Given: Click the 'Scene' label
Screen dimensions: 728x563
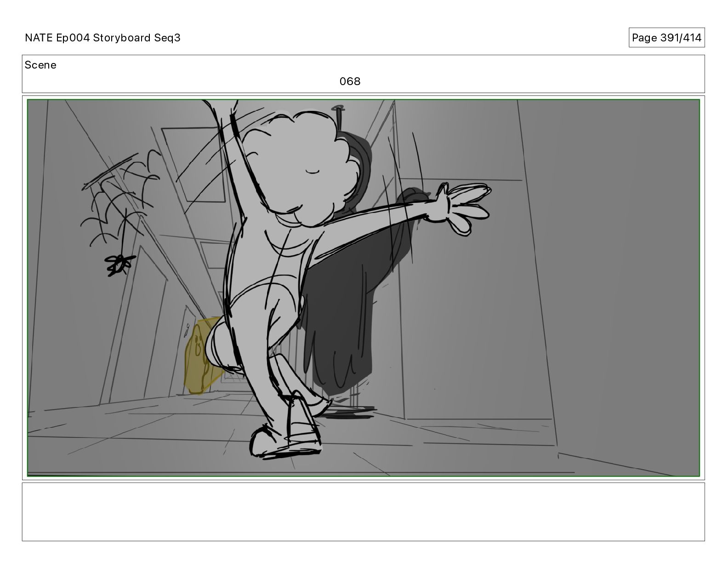Looking at the screenshot, I should tap(40, 65).
